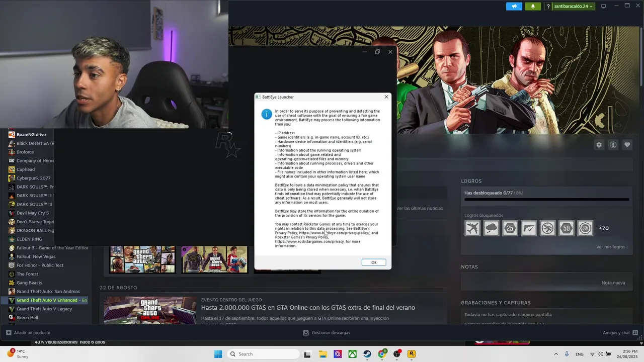The width and height of the screenshot is (644, 362).
Task: Open Xbox app on taskbar
Action: (x=353, y=354)
